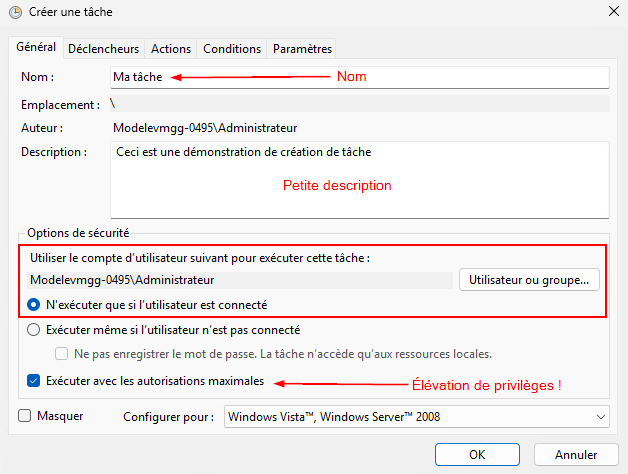Click the Emplacement field

360,104
